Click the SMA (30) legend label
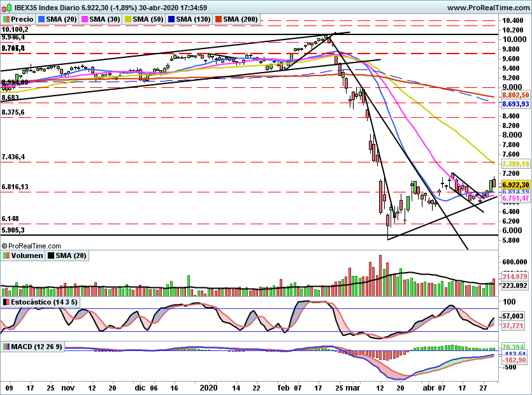This screenshot has height=395, width=532. tap(105, 19)
